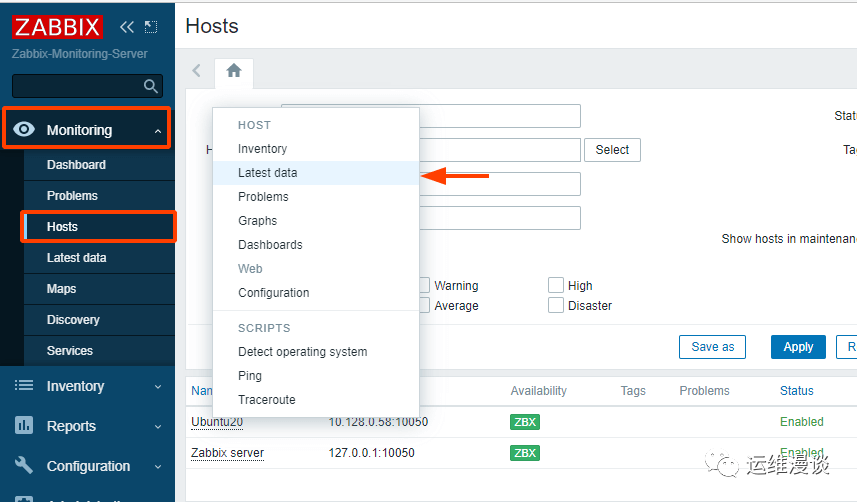Tick the Disaster severity checkbox
The image size is (857, 502).
[556, 305]
